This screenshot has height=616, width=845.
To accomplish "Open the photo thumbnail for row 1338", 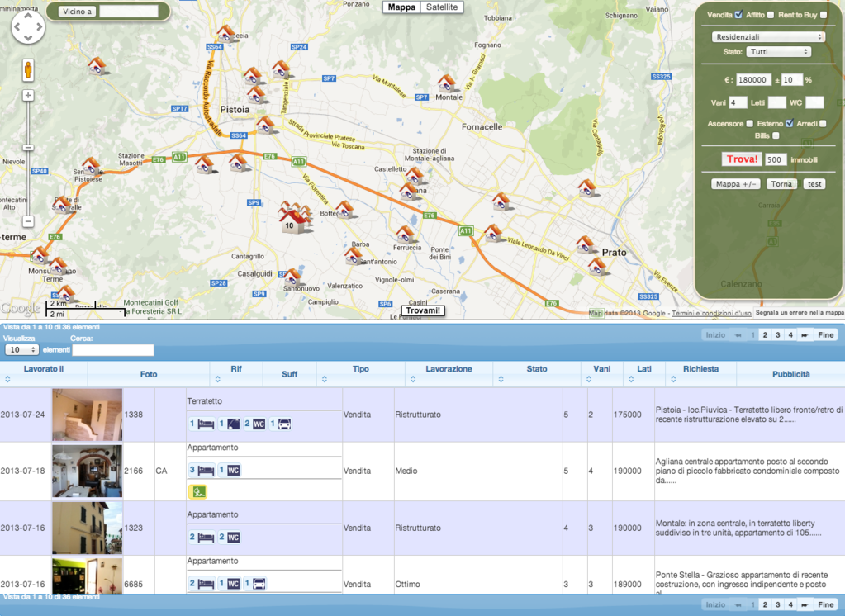I will coord(87,415).
